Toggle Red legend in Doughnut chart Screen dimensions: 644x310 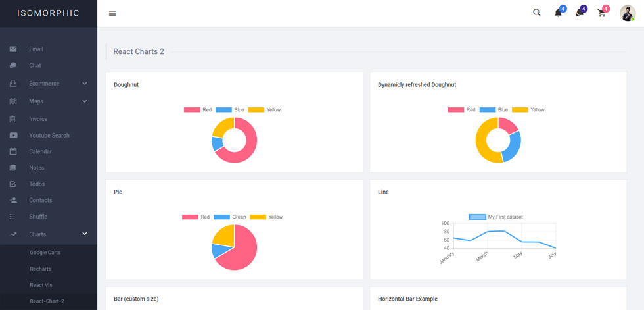pyautogui.click(x=198, y=110)
